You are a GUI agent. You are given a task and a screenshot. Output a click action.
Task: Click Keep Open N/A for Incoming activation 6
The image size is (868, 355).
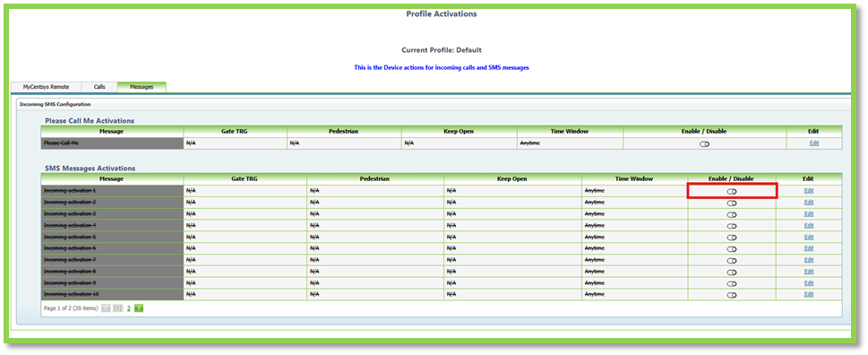pos(451,248)
